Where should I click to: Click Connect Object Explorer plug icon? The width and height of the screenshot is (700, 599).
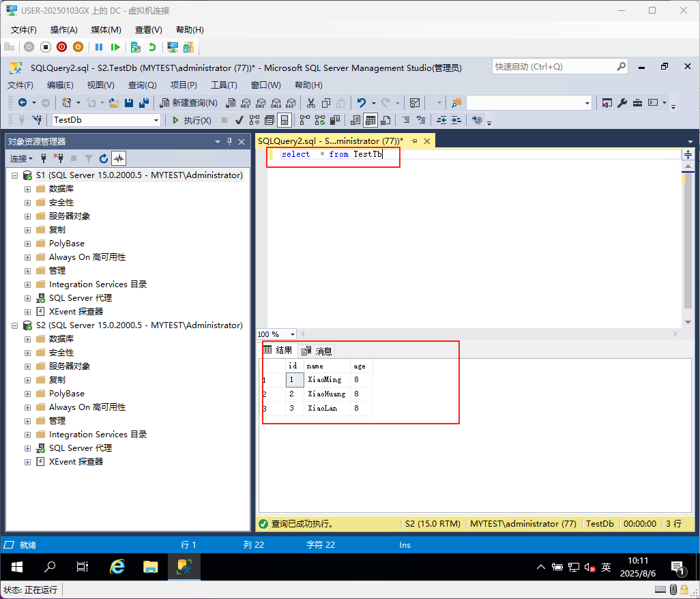pos(43,158)
